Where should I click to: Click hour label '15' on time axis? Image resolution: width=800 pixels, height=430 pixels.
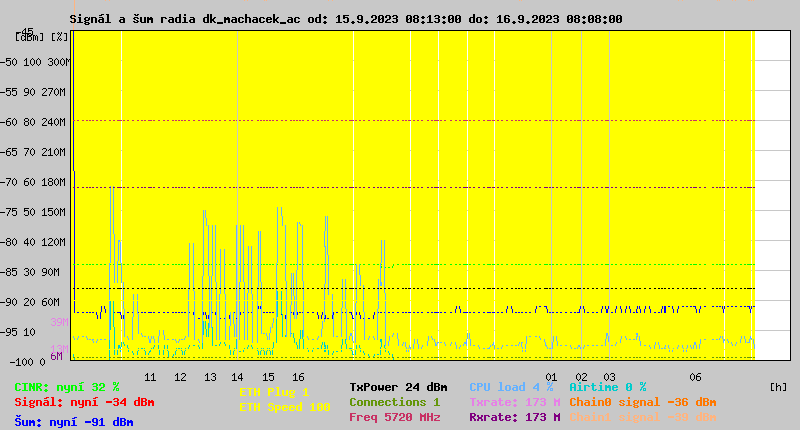click(x=268, y=377)
